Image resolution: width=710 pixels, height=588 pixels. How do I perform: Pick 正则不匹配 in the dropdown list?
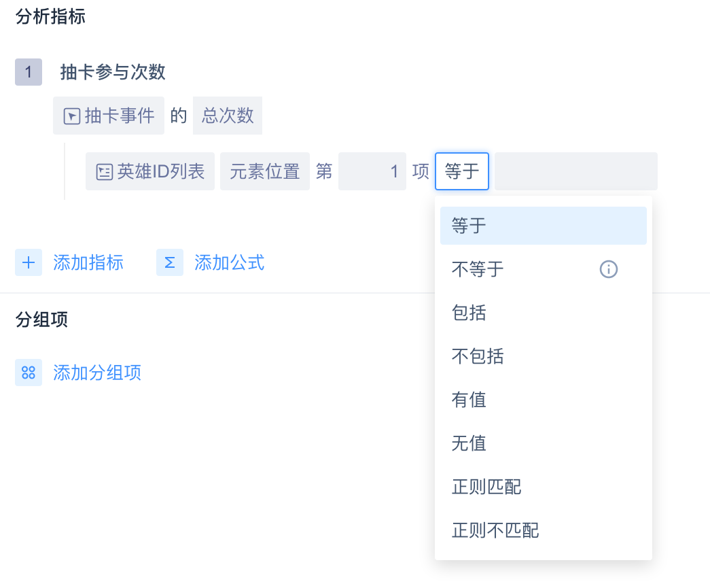496,530
